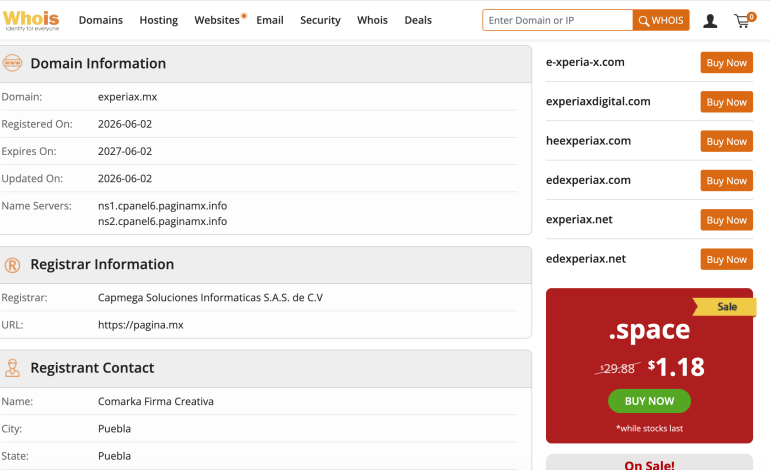770x470 pixels.
Task: Open the Deals menu
Action: click(418, 20)
